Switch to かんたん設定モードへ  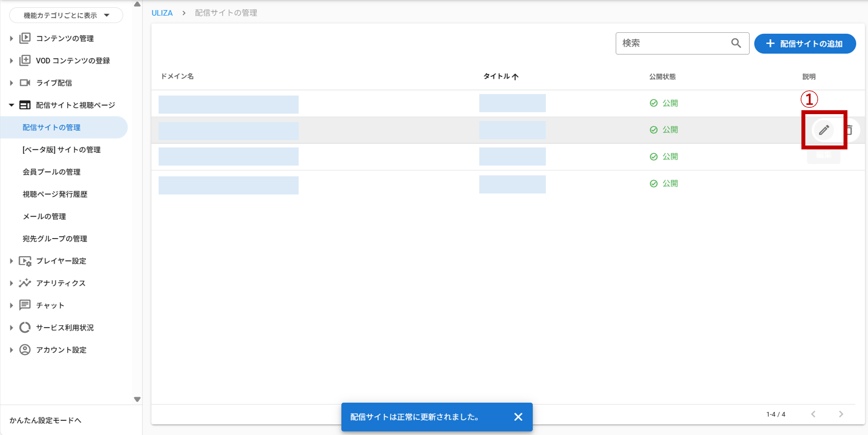[46, 420]
